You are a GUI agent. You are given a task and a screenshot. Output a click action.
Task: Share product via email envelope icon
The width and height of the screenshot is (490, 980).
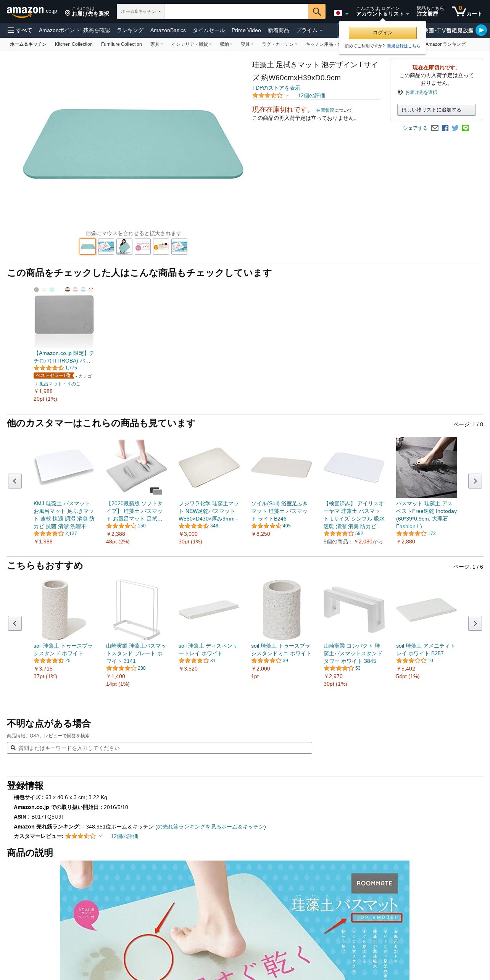(435, 128)
